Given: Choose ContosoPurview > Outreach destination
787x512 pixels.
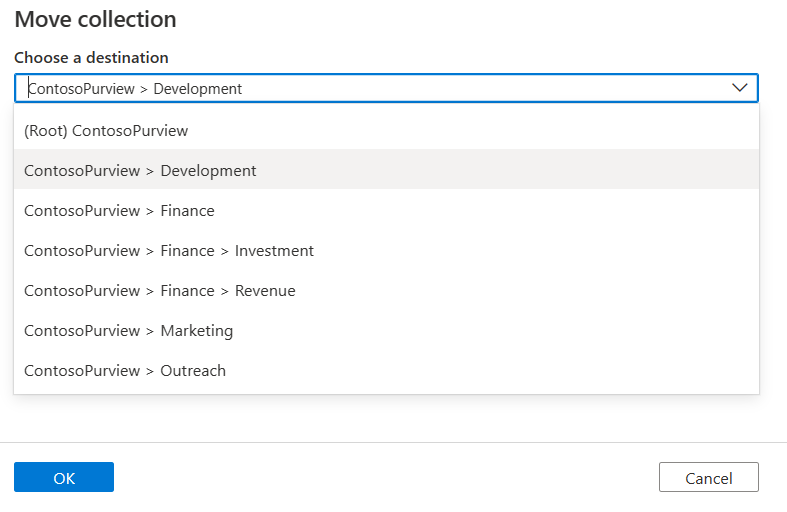Looking at the screenshot, I should (386, 371).
